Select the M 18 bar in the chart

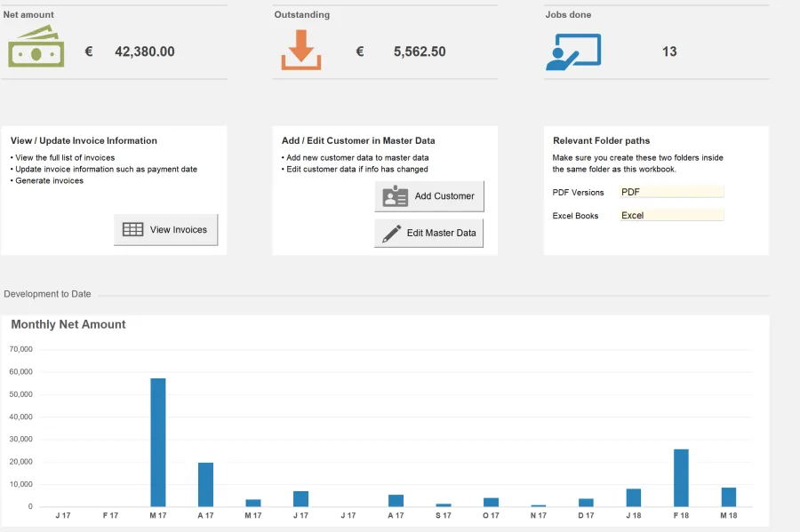(728, 497)
